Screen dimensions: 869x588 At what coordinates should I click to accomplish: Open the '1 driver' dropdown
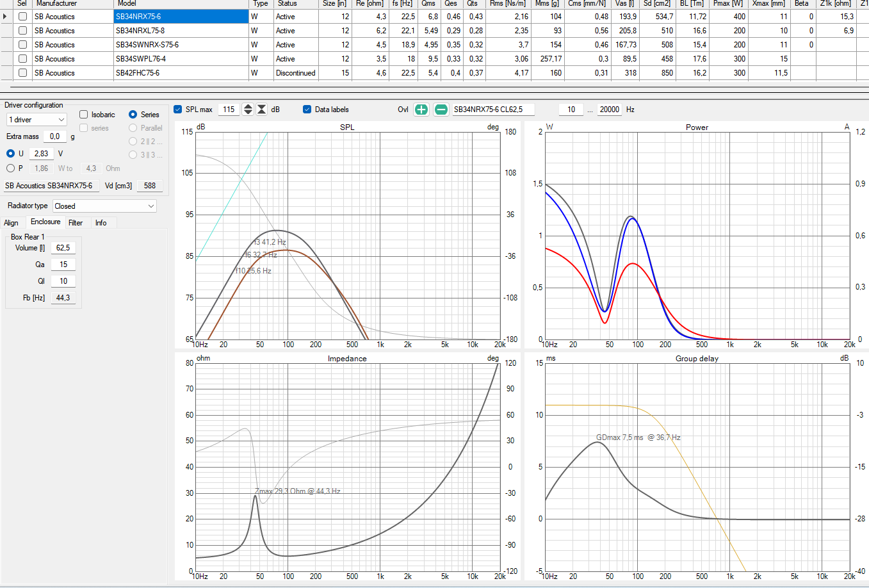point(37,120)
